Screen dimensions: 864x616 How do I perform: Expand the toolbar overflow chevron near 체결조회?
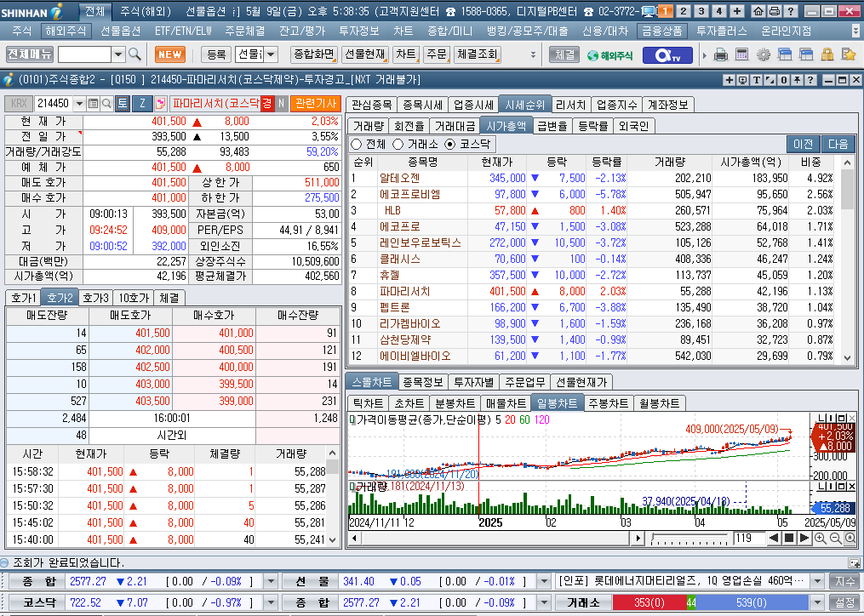click(533, 54)
